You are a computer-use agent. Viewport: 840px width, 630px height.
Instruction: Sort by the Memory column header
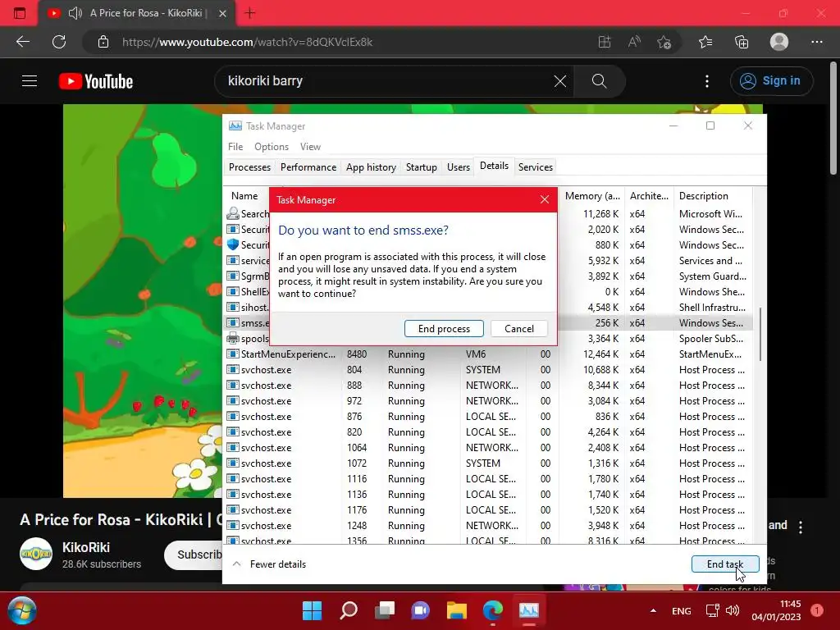pos(592,196)
